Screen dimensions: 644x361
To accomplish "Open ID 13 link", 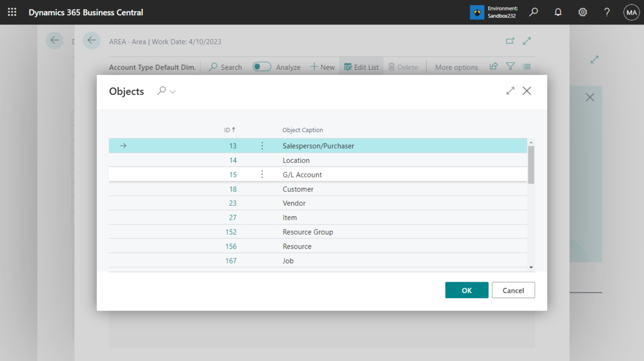I will coord(233,146).
